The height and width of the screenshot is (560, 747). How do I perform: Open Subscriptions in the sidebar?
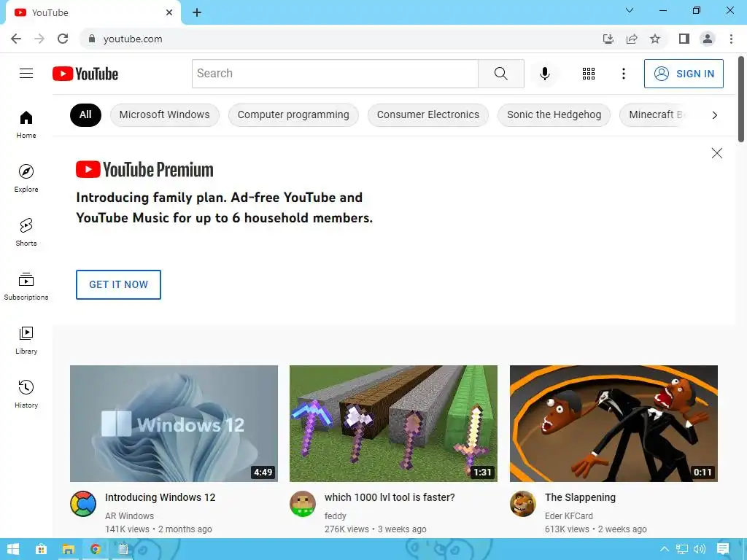click(x=26, y=286)
